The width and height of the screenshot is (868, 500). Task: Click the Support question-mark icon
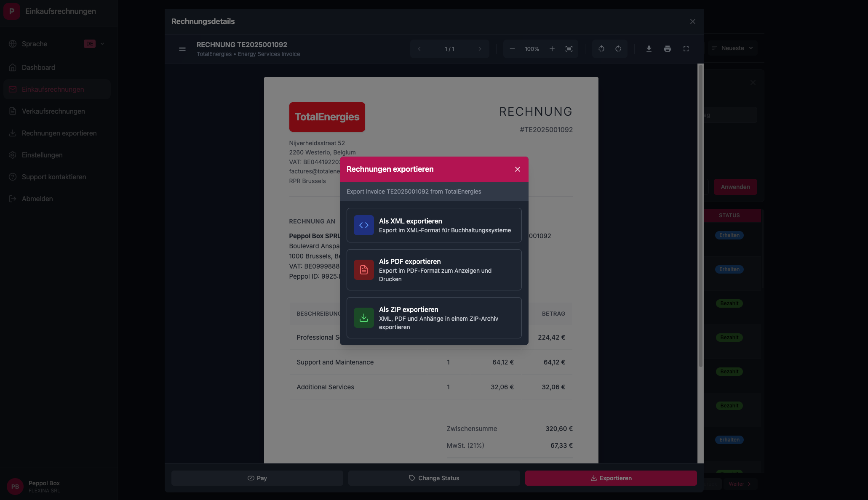click(x=13, y=177)
